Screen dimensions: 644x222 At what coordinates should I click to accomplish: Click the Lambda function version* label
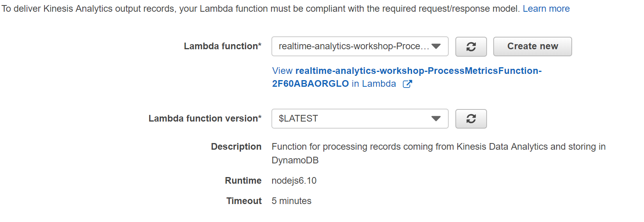point(205,118)
